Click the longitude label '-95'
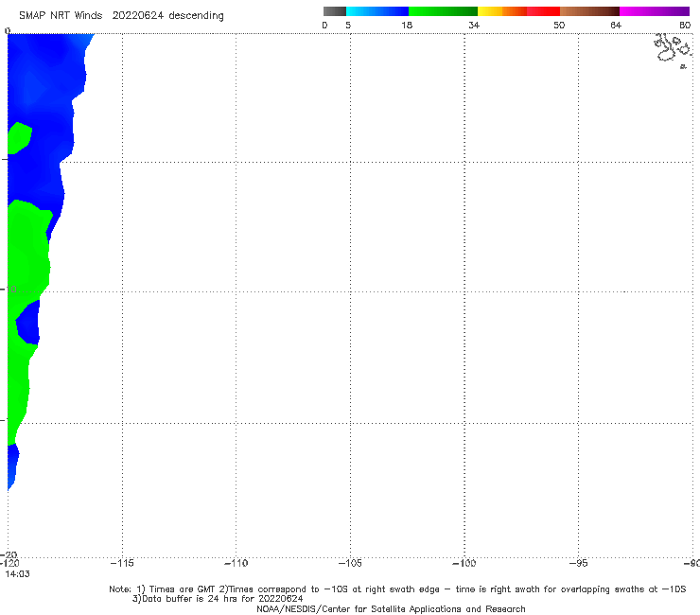 pyautogui.click(x=579, y=563)
